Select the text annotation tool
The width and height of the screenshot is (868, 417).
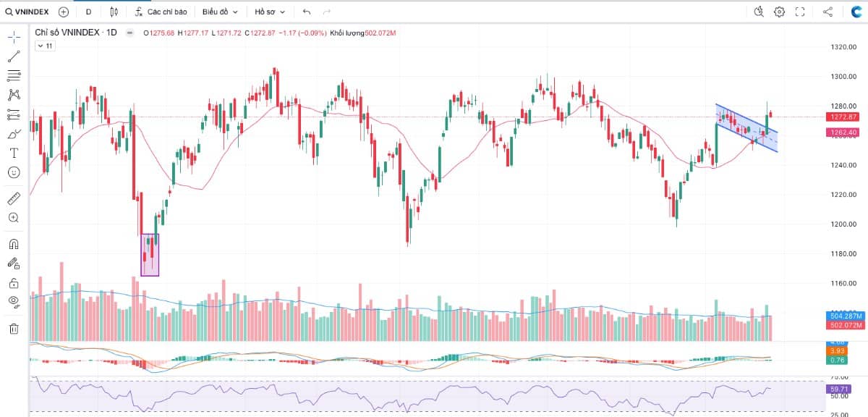click(14, 153)
